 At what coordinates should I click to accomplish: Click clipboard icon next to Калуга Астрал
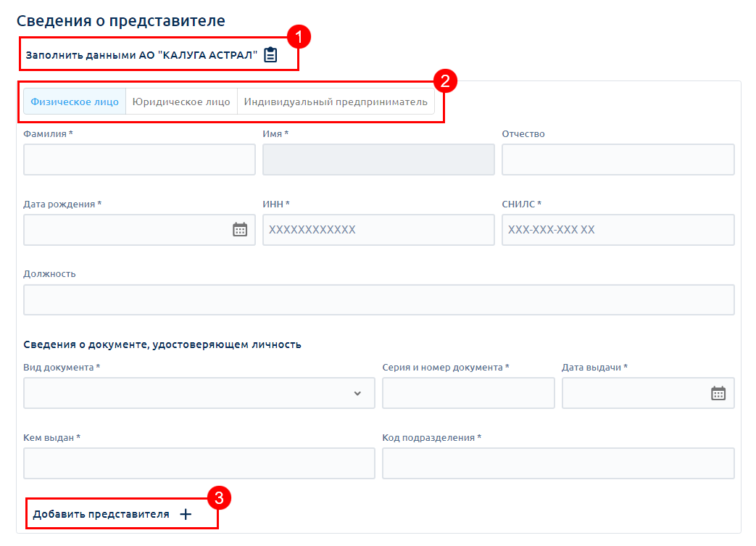pos(270,55)
